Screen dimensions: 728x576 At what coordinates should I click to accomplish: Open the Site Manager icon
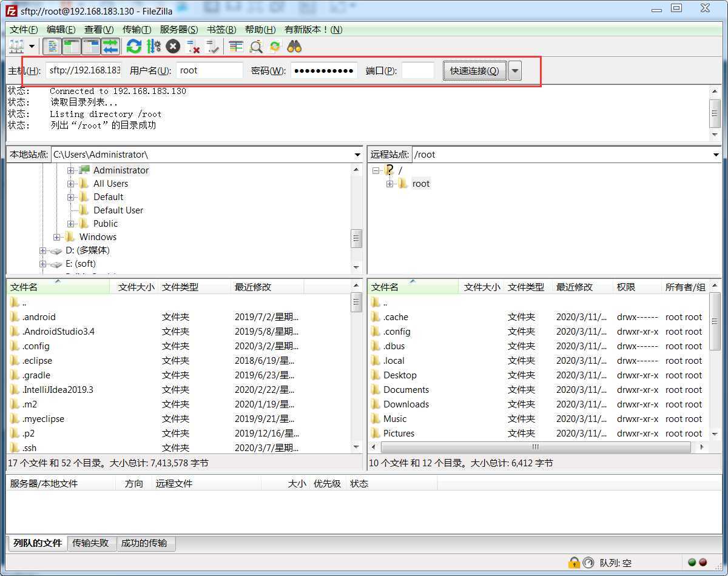click(16, 47)
